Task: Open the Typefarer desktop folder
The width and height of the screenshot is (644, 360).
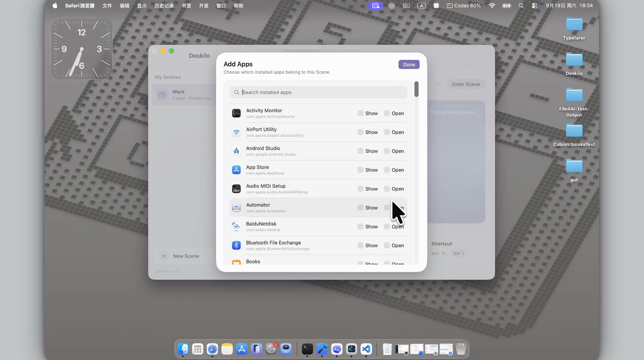Action: click(x=574, y=24)
